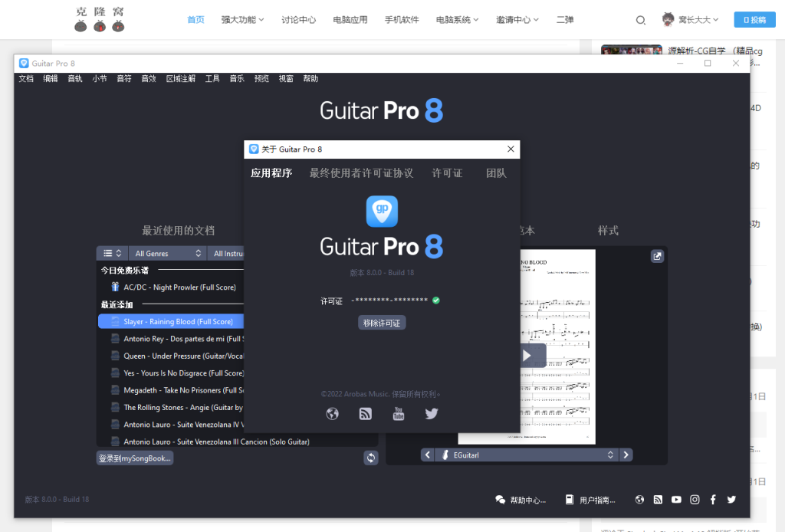Open the list view mode selector
Viewport: 785px width, 532px height.
(x=112, y=253)
